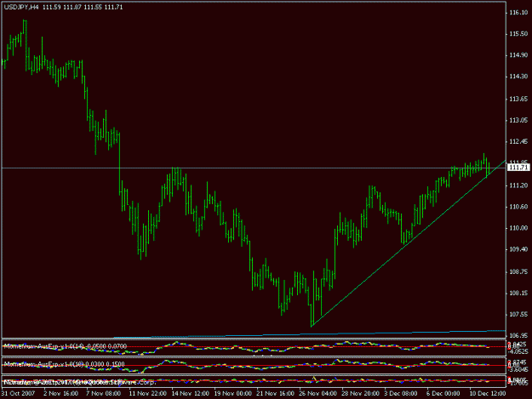Click the 110.60 price axis label

(518, 207)
